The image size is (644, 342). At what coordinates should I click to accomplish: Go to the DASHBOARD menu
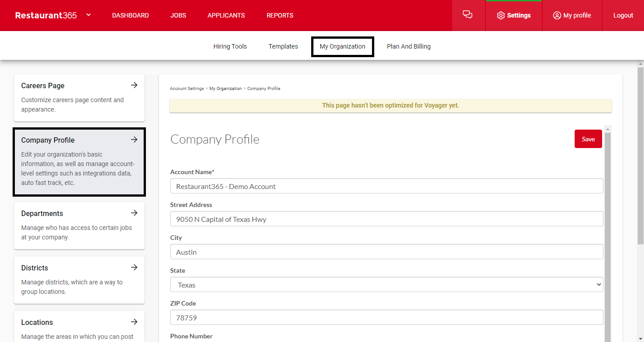coord(131,15)
